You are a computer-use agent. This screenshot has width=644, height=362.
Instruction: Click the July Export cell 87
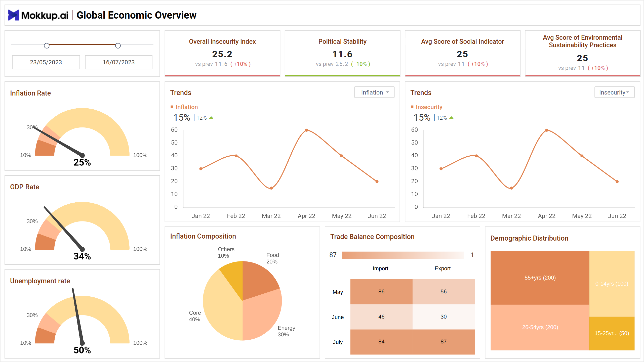click(444, 342)
